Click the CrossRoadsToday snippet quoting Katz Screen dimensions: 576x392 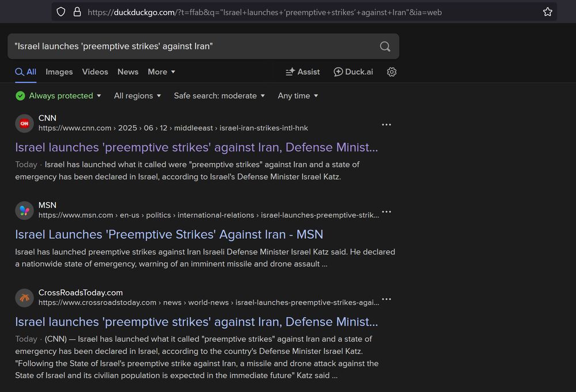tap(197, 357)
